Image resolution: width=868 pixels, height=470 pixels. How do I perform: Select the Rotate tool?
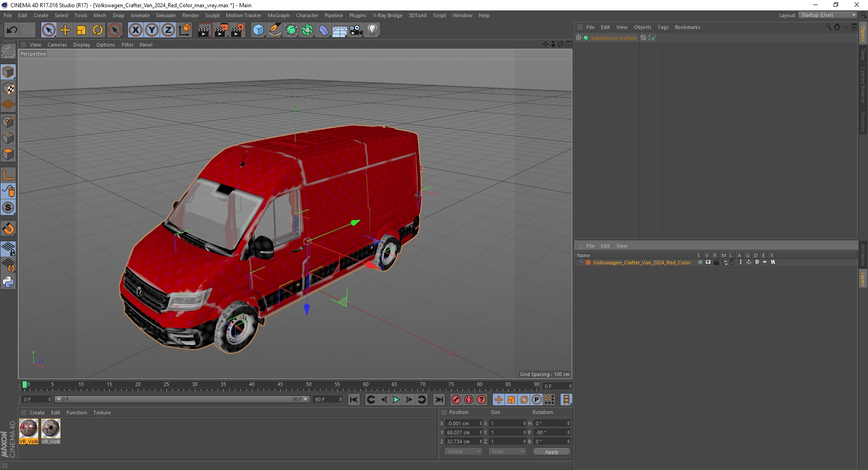tap(98, 30)
